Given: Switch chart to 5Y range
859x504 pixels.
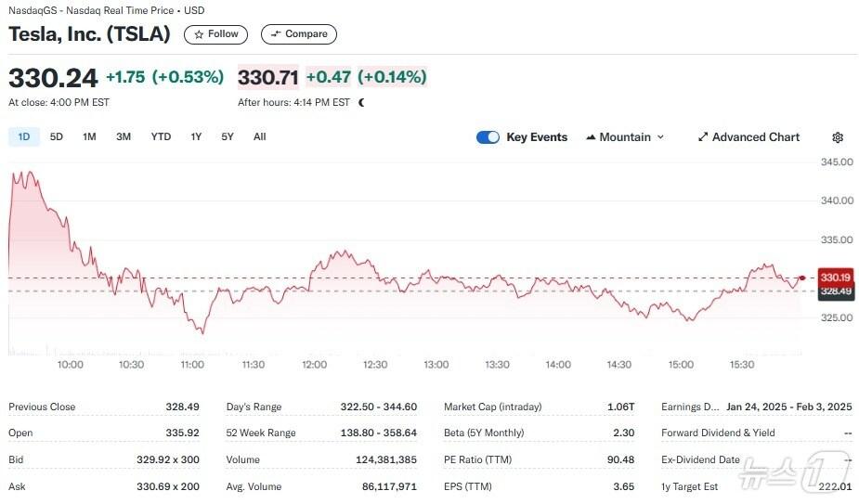Looking at the screenshot, I should click(x=228, y=137).
